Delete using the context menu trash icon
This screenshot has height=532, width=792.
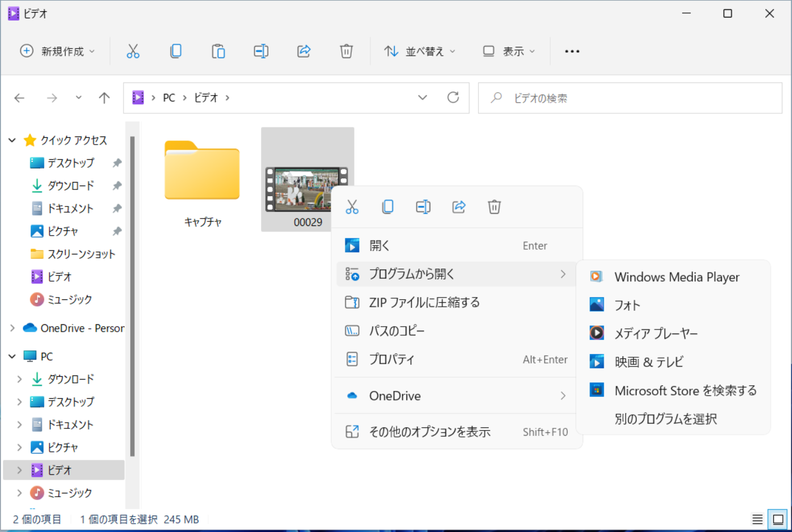(x=494, y=207)
